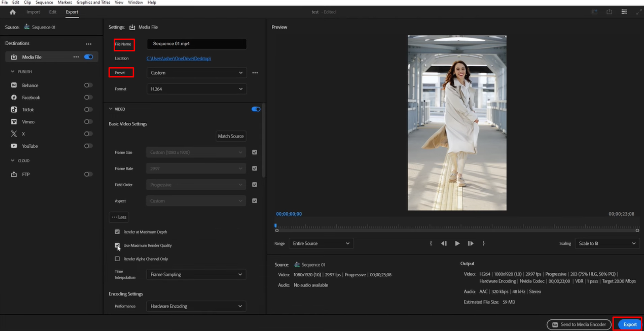The width and height of the screenshot is (644, 331).
Task: Open the Format dropdown showing H.264
Action: click(x=196, y=89)
